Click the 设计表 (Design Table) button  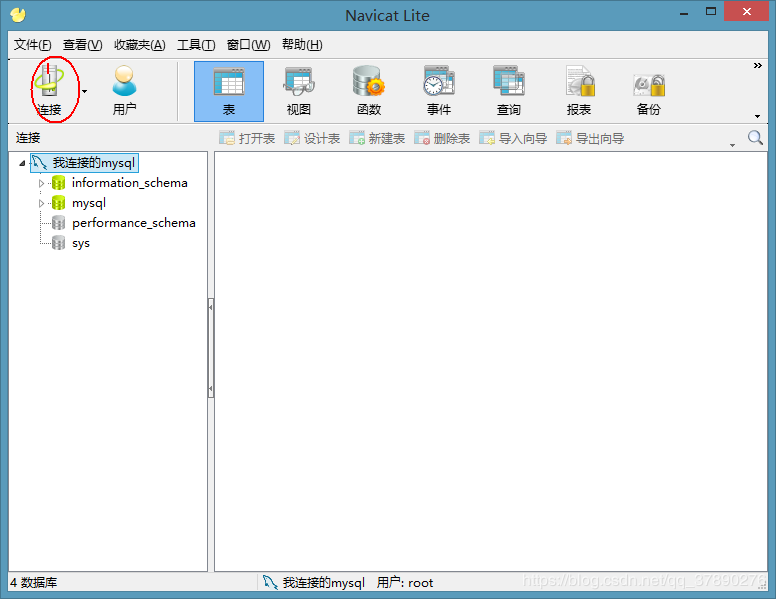click(x=312, y=139)
